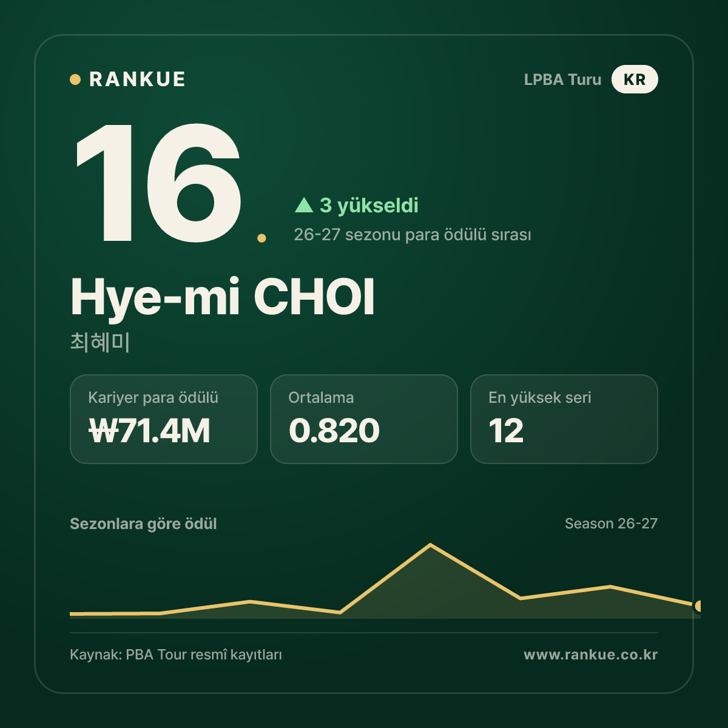Click the 0.820 average value
728x728 pixels.
pyautogui.click(x=334, y=431)
